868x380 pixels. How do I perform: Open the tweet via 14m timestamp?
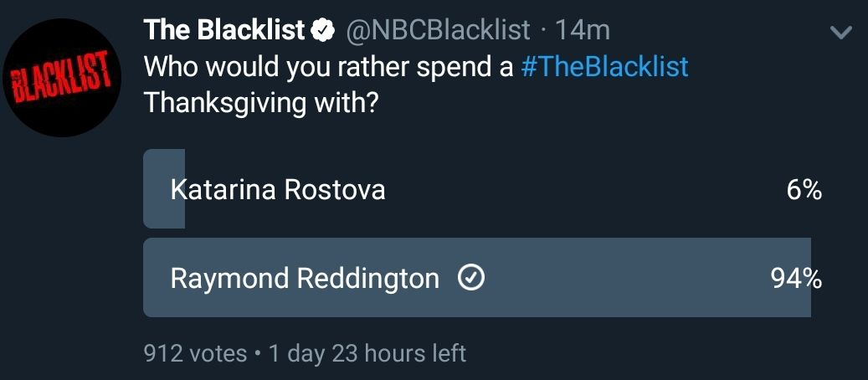(583, 31)
